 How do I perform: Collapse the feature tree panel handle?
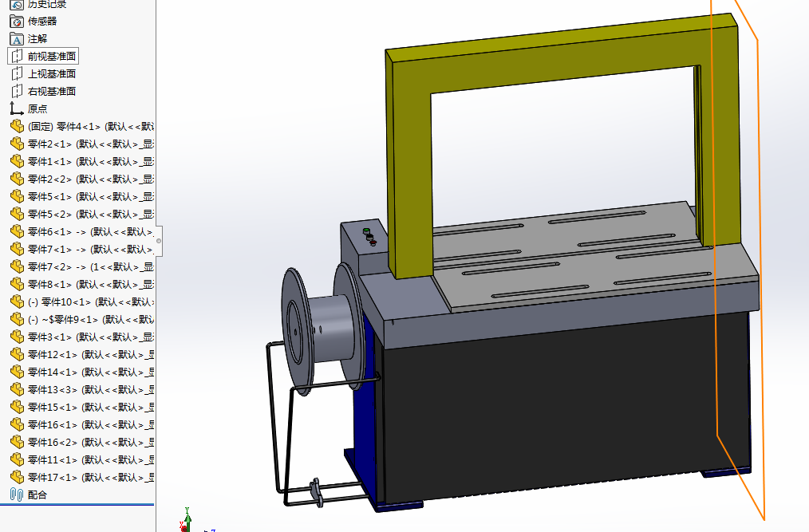(159, 241)
